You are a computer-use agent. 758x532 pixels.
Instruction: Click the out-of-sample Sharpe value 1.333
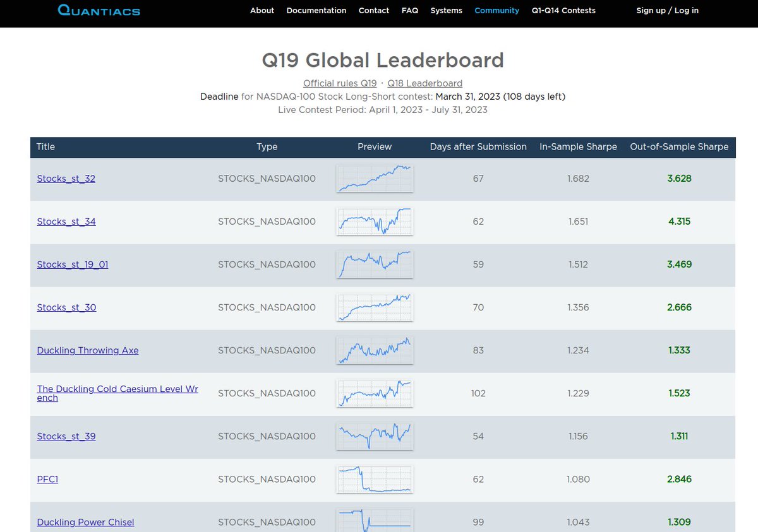(679, 350)
